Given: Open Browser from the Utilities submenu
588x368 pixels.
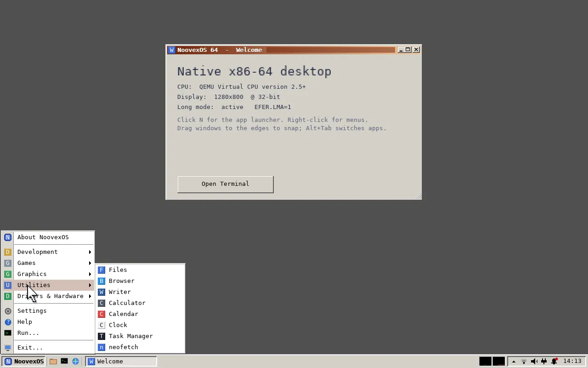Looking at the screenshot, I should pyautogui.click(x=140, y=281).
